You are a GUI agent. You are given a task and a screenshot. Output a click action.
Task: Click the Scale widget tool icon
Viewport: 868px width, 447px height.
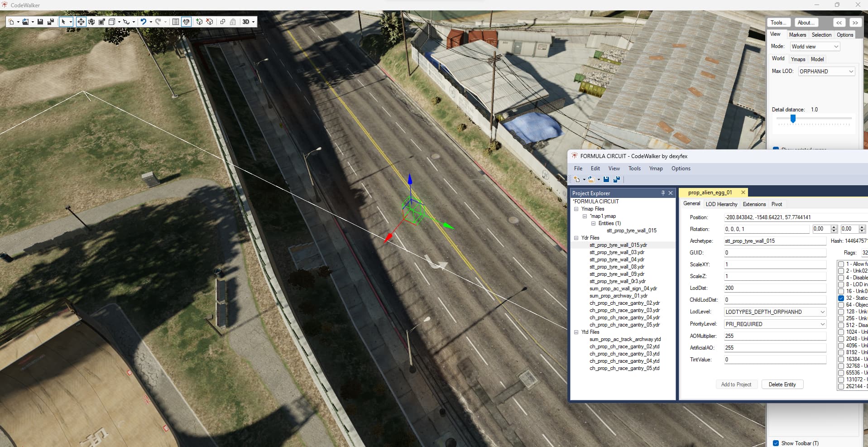(102, 22)
